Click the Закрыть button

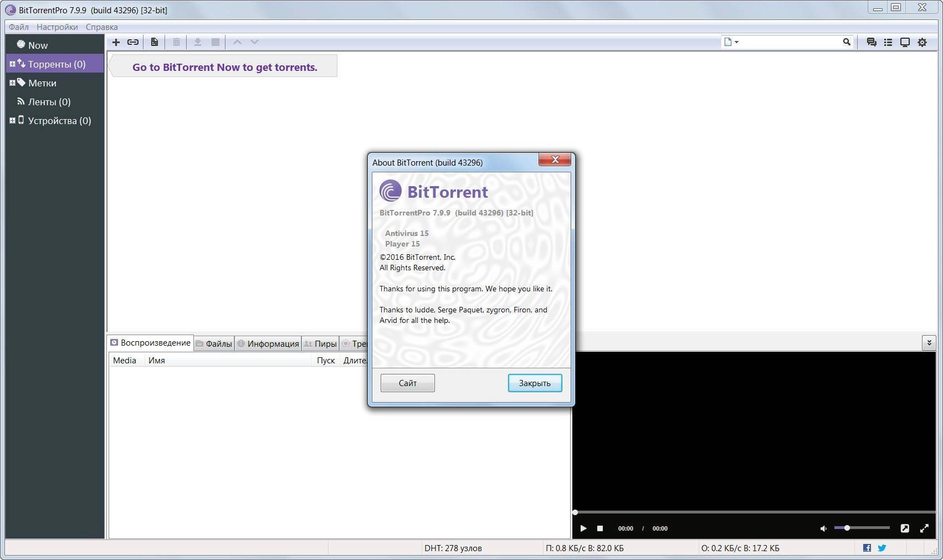tap(535, 383)
